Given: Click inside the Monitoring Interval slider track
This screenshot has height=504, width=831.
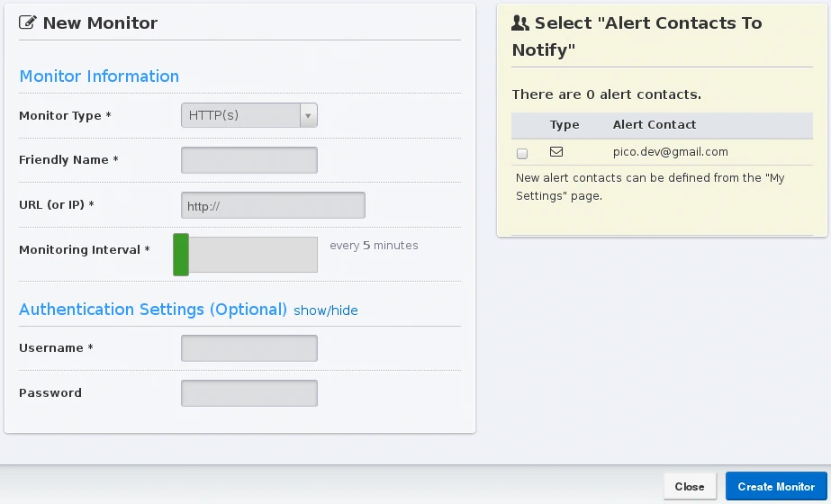Looking at the screenshot, I should 253,255.
